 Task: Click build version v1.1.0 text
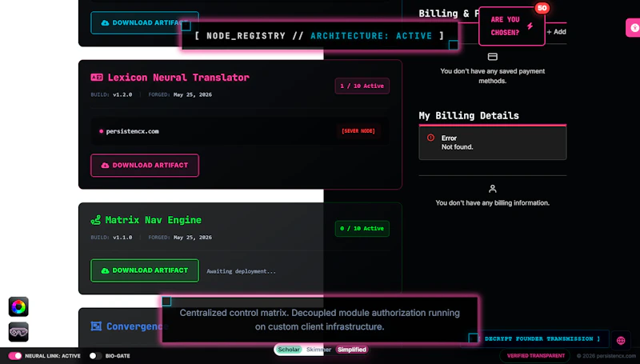[x=122, y=238]
